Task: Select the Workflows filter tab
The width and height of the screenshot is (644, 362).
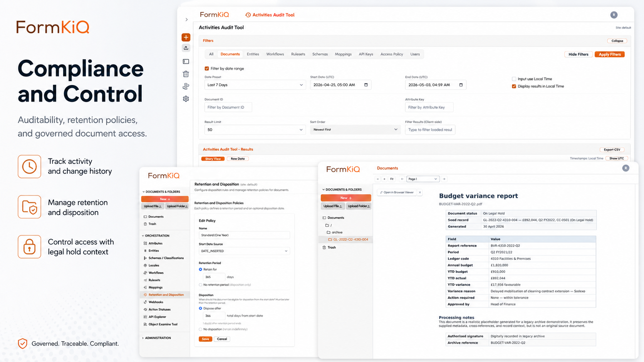Action: pos(275,54)
